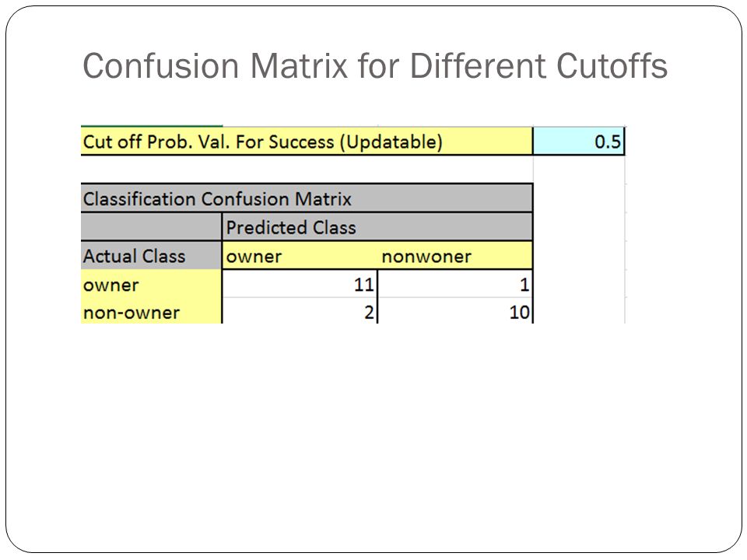Image resolution: width=747 pixels, height=560 pixels.
Task: Click the 'nonwoner' column header
Action: 455,256
